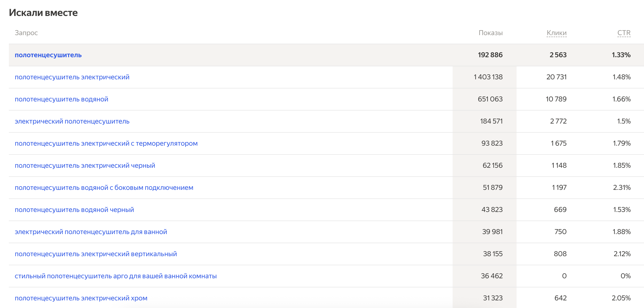The width and height of the screenshot is (644, 308).
Task: Open query 'полотенцесушитель водяной с боковым подключением'
Action: 104,188
